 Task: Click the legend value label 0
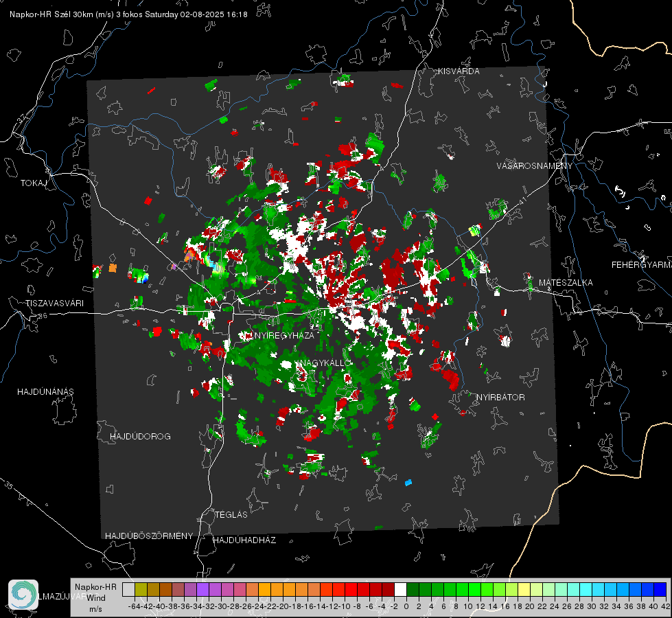[x=406, y=606]
